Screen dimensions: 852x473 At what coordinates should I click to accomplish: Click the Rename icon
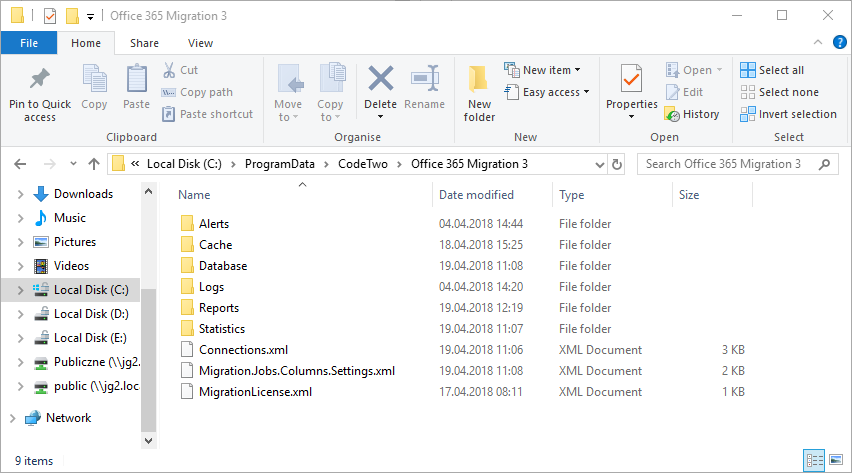pyautogui.click(x=425, y=78)
